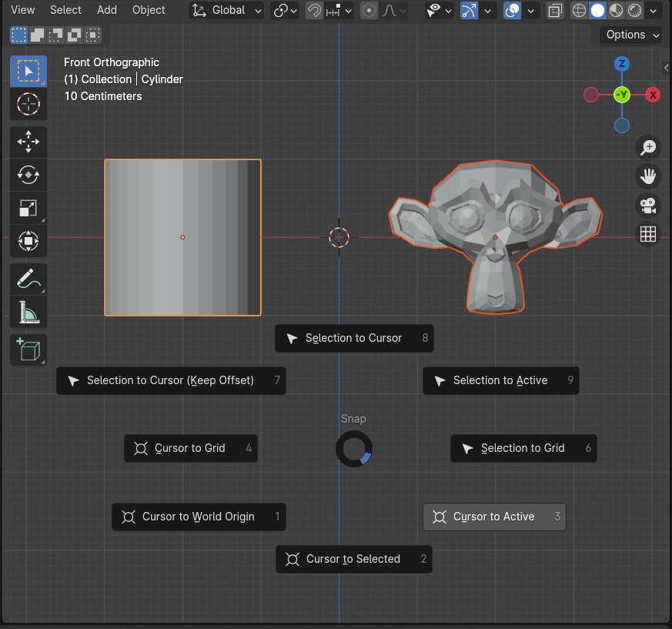
Task: Choose Cursor to World Origin
Action: [199, 517]
